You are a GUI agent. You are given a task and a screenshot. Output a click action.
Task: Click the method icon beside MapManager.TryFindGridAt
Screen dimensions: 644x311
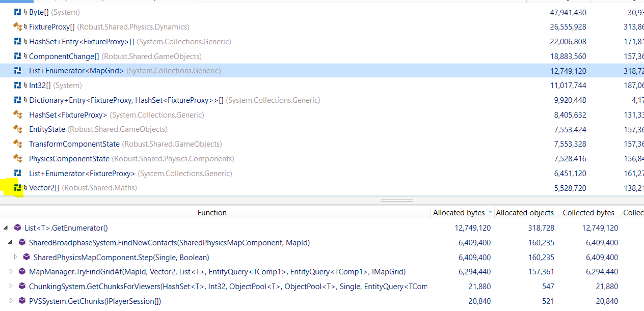tap(22, 272)
